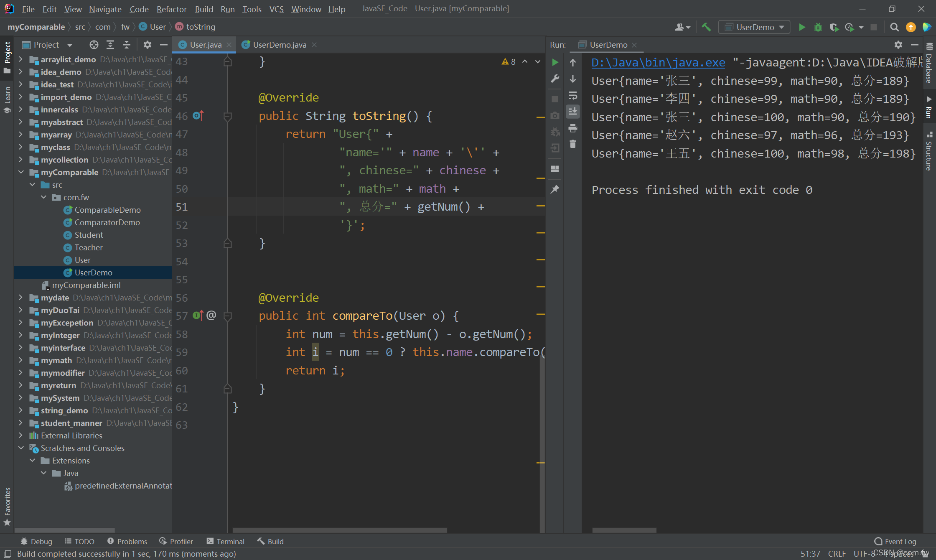Start the Debug bug icon in the toolbar
The height and width of the screenshot is (560, 936).
point(818,27)
